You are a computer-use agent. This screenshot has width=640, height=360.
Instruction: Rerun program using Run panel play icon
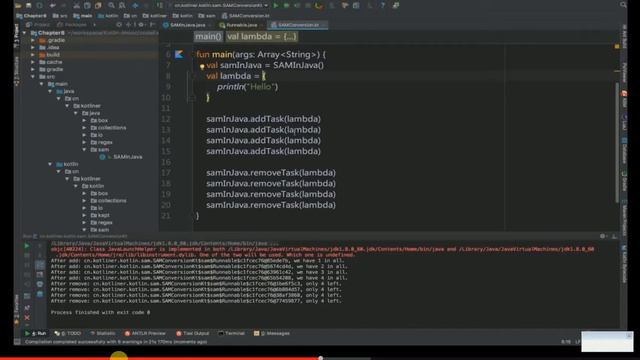click(27, 246)
